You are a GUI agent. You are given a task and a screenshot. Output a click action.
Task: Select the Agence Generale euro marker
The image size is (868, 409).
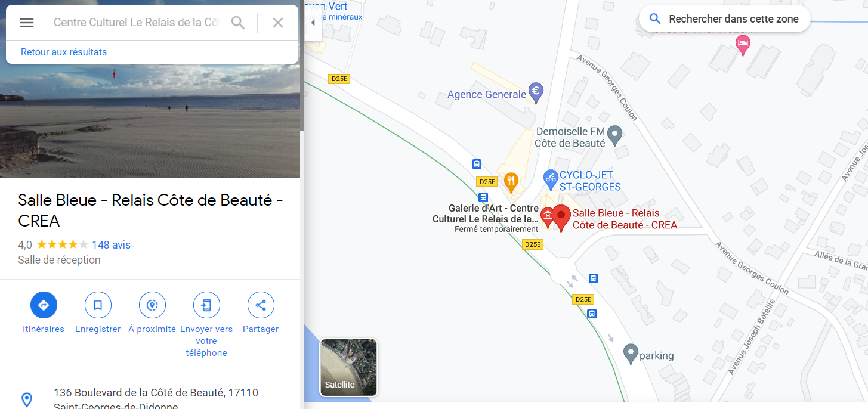click(x=536, y=92)
